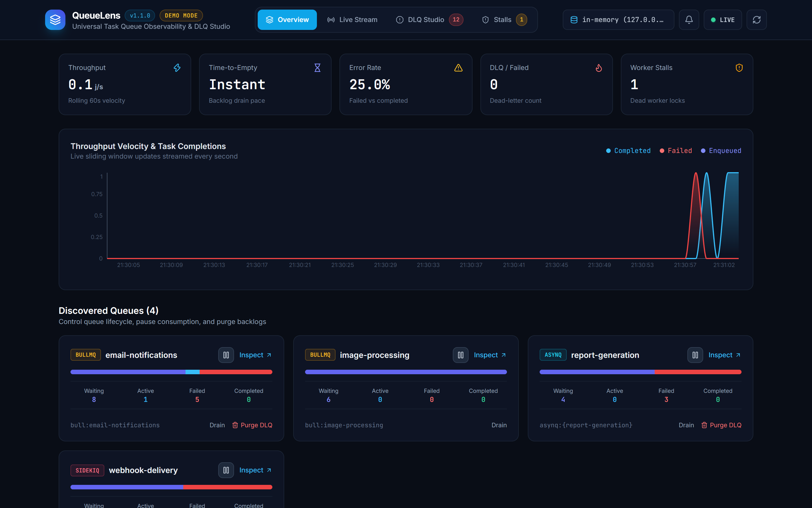Screen dimensions: 812x508
Task: Click the SIDEKIQ badge on webhook-delivery
Action: tap(87, 470)
